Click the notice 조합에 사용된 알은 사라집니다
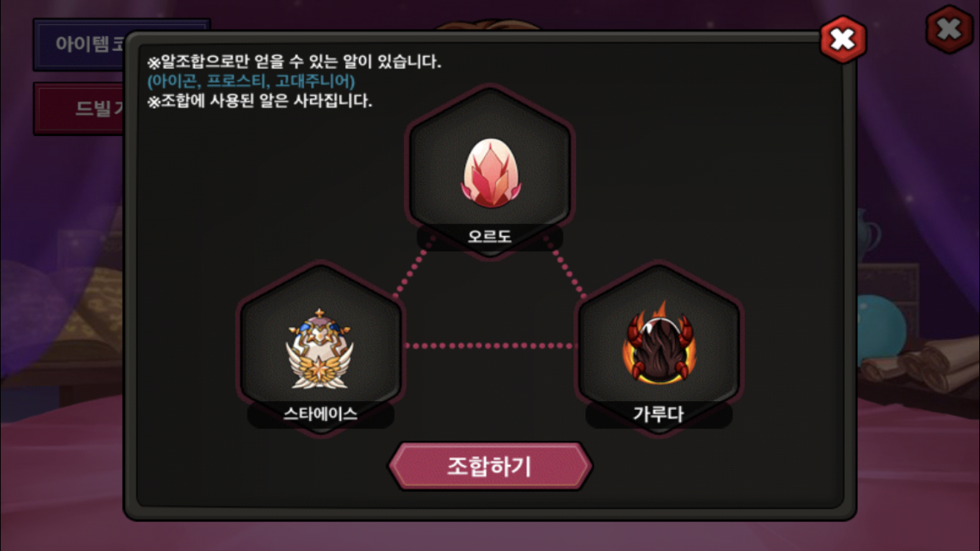This screenshot has width=980, height=551. click(x=260, y=101)
